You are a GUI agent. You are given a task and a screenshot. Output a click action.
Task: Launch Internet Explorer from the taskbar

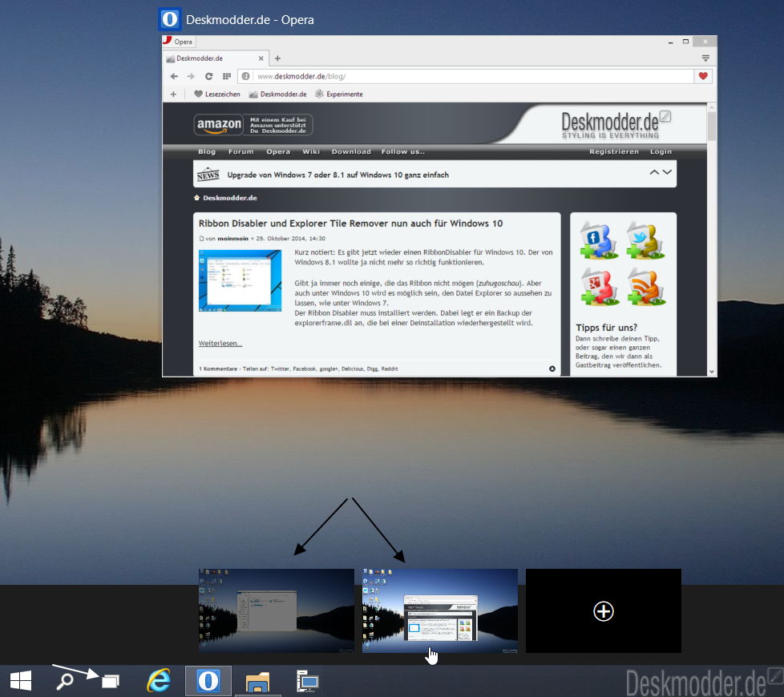point(159,680)
